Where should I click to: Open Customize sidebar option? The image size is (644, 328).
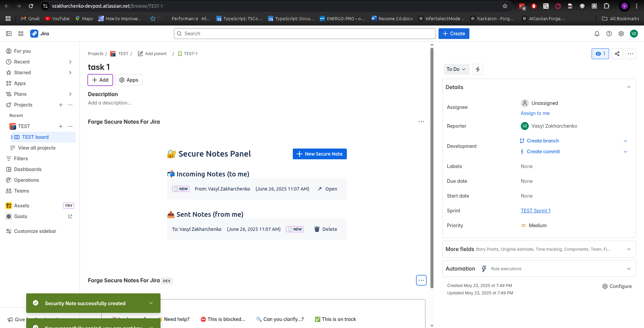click(31, 231)
